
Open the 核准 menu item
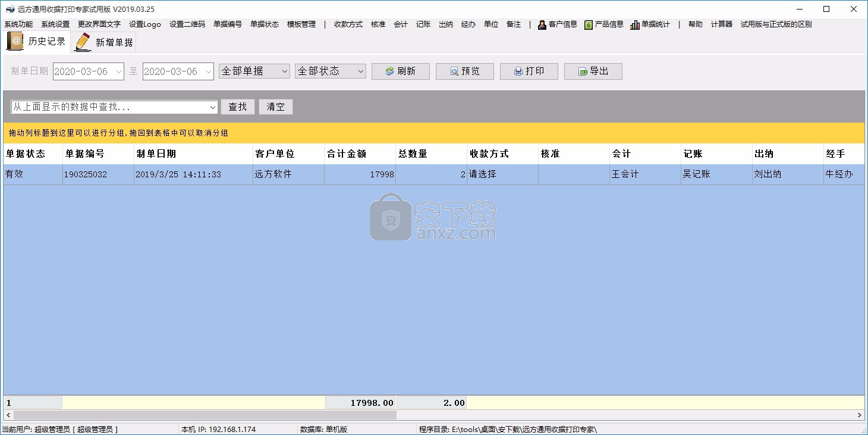tap(378, 24)
